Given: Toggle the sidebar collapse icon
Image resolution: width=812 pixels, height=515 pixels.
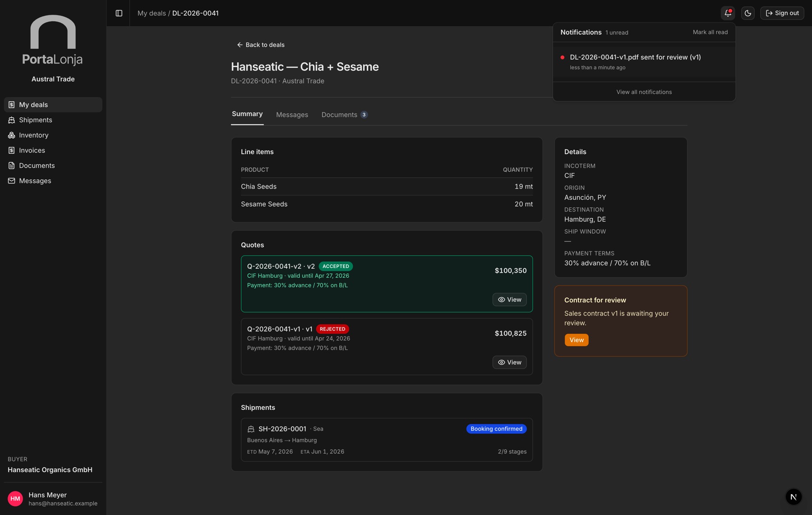Looking at the screenshot, I should click(119, 13).
